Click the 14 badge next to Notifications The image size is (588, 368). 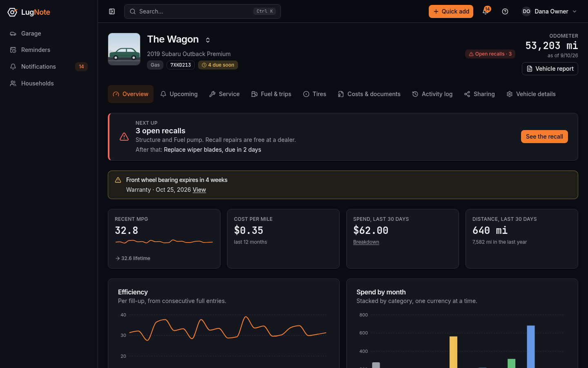pyautogui.click(x=81, y=67)
